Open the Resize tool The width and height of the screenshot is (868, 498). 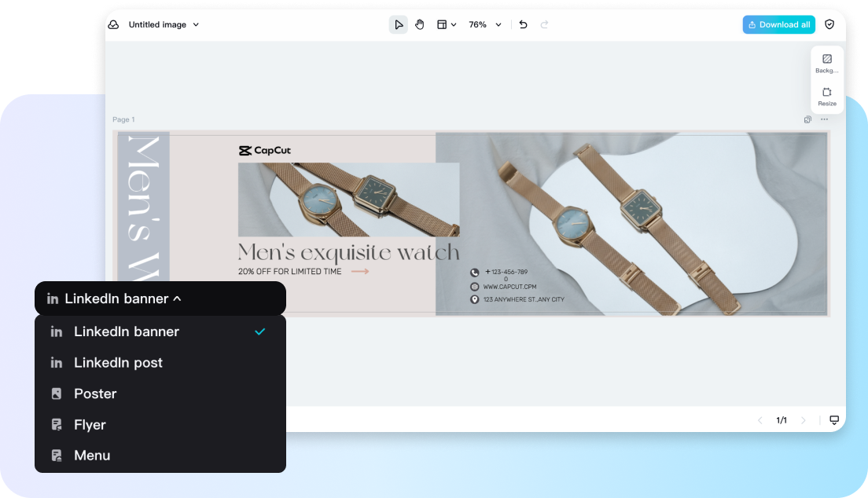coord(827,97)
